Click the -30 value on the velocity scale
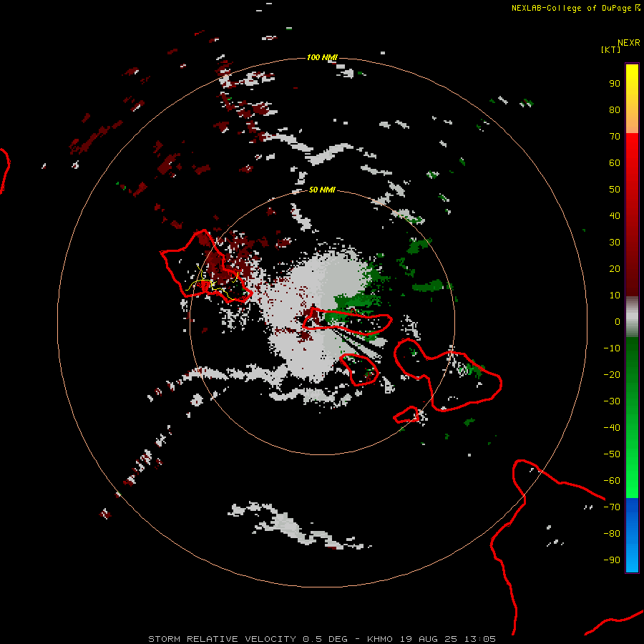The width and height of the screenshot is (644, 644). [612, 401]
